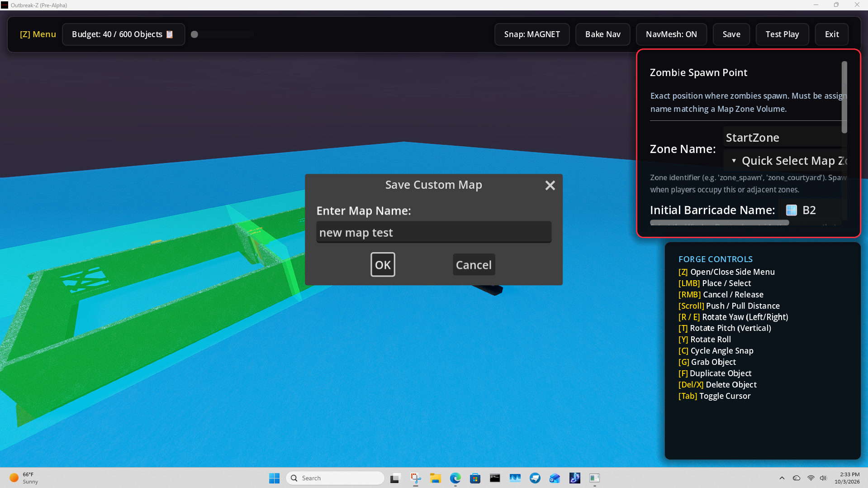868x488 pixels.
Task: Open Outlook from taskbar
Action: [x=555, y=478]
